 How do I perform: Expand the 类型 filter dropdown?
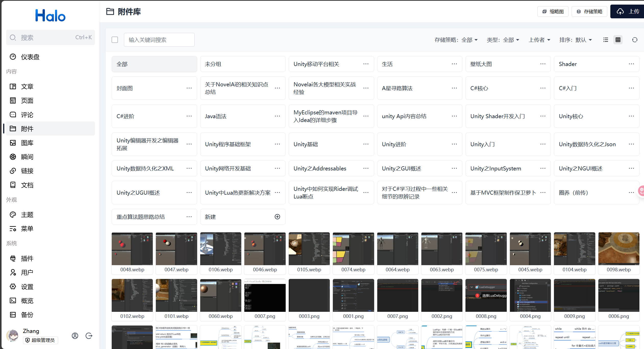click(x=503, y=40)
